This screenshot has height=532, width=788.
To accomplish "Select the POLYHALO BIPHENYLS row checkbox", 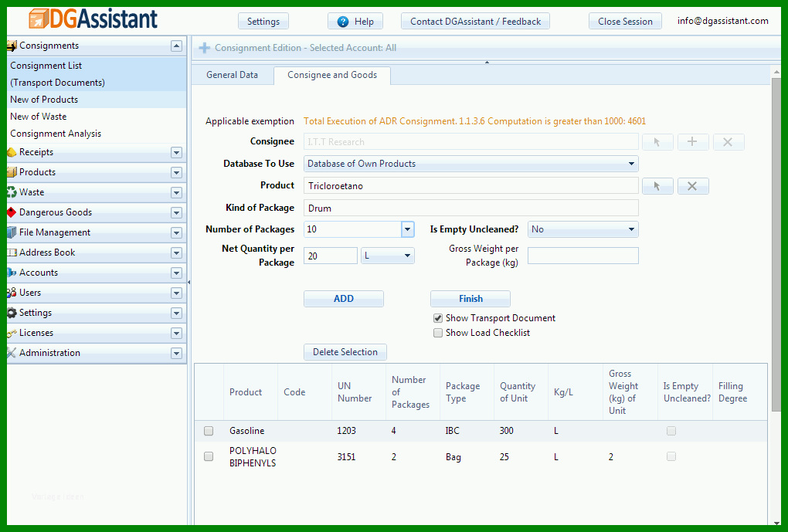I will (209, 456).
